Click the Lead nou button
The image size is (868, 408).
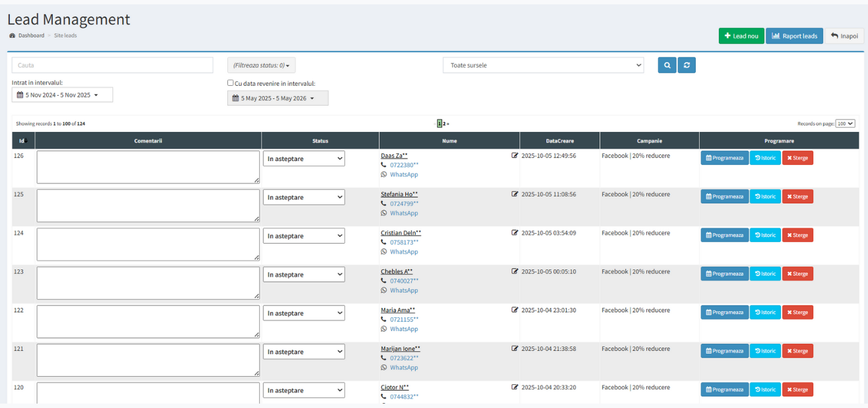pyautogui.click(x=741, y=36)
